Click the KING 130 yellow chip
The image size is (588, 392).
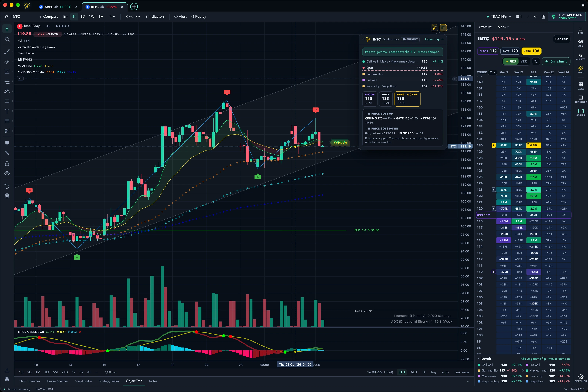(531, 51)
